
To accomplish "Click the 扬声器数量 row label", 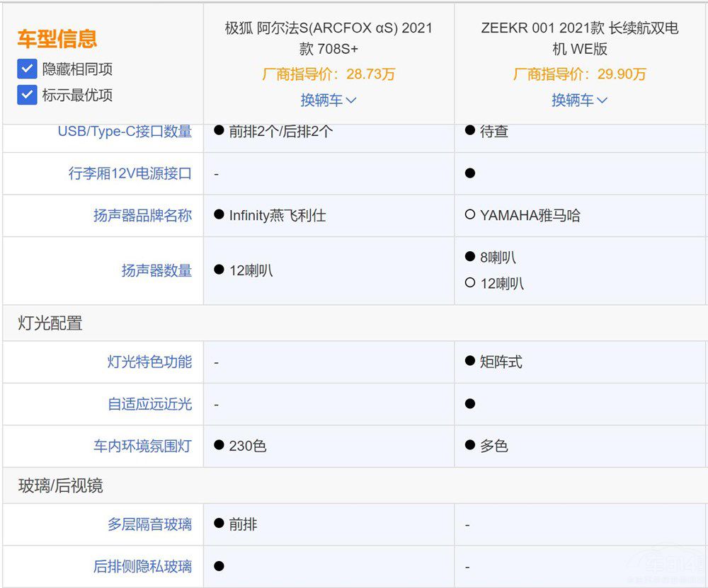I will [x=156, y=270].
